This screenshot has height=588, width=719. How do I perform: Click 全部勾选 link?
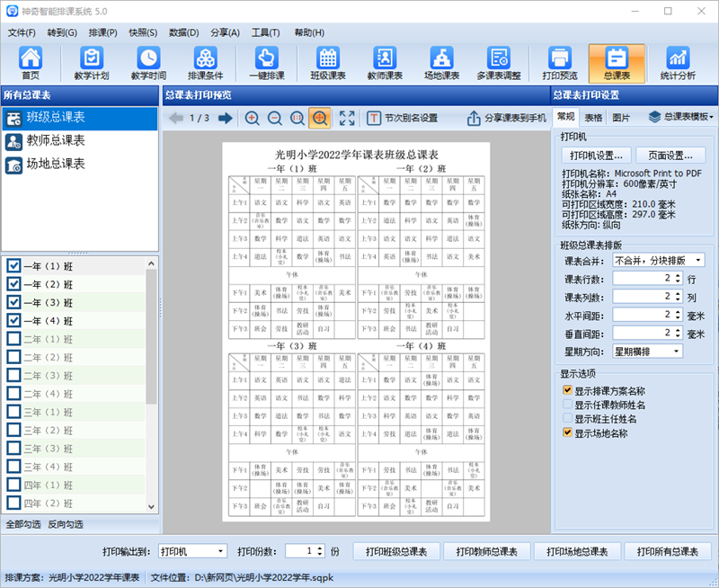click(23, 524)
